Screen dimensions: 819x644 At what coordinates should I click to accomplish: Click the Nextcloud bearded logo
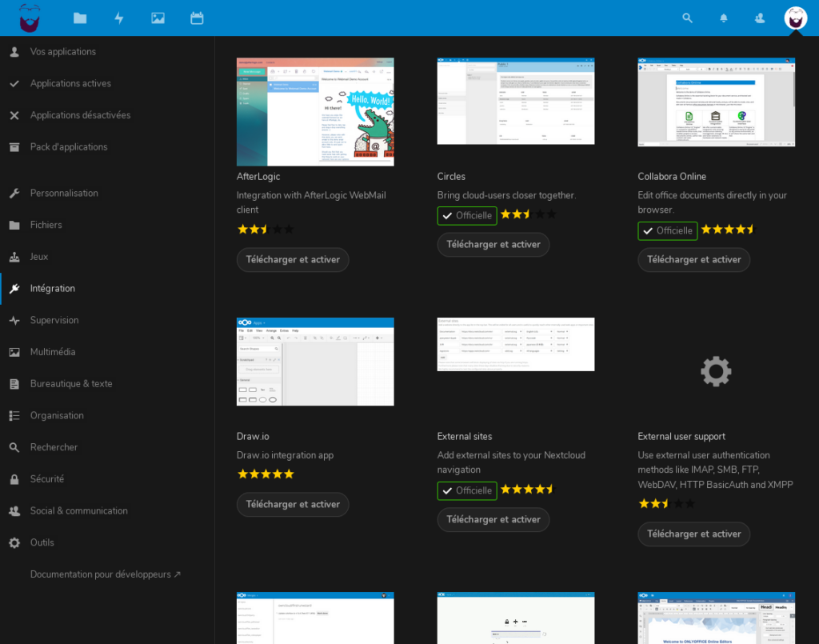30,18
